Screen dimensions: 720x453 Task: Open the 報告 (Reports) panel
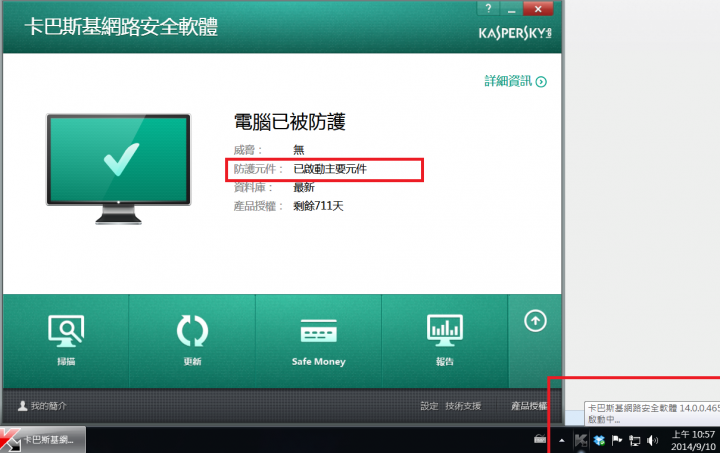(x=444, y=341)
